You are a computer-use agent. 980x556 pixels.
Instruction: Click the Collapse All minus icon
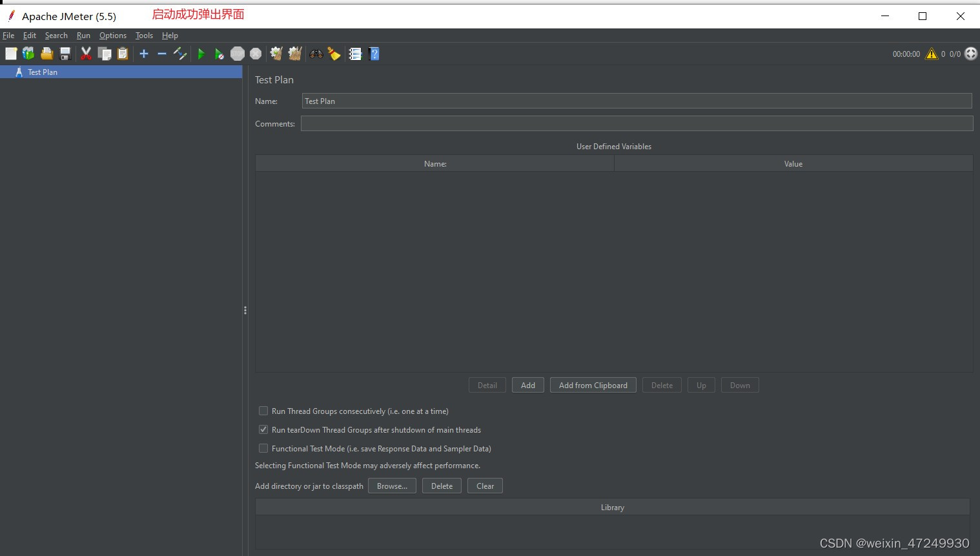(162, 54)
